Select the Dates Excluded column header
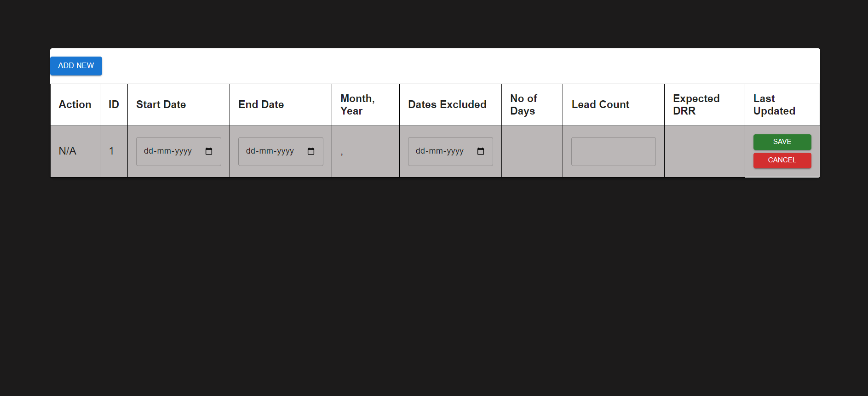 (447, 104)
